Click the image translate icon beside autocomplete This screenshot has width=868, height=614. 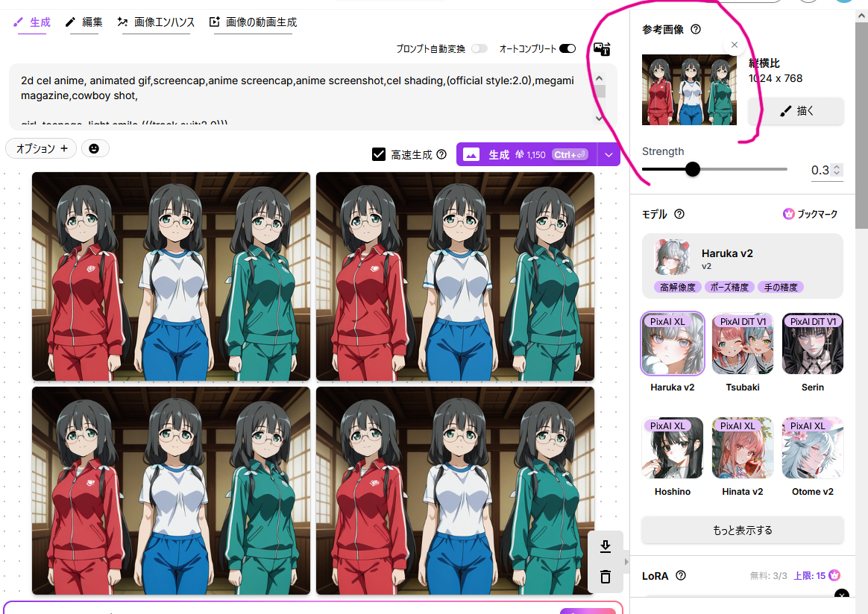pyautogui.click(x=602, y=49)
